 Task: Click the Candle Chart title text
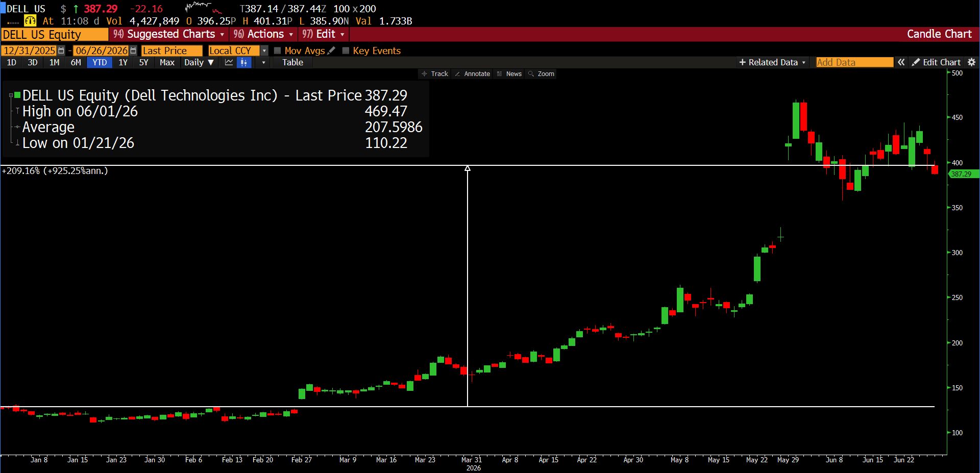(x=939, y=34)
